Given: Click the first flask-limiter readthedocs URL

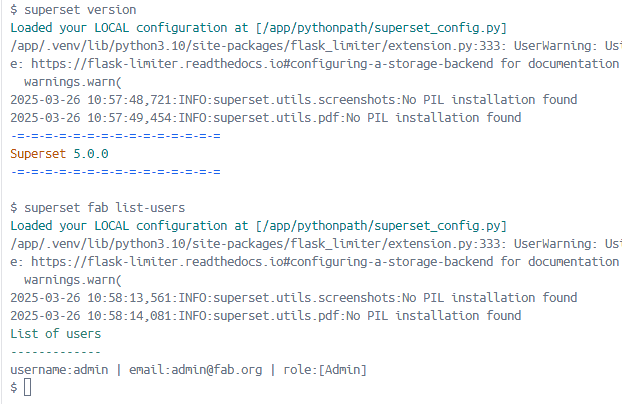Looking at the screenshot, I should pos(262,63).
